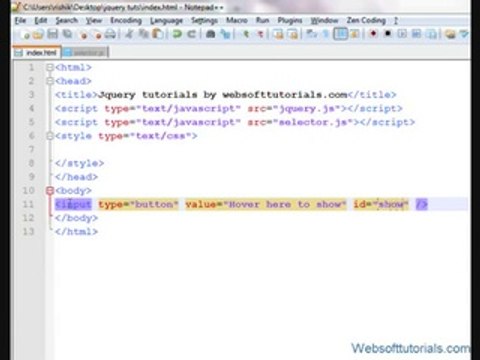Toggle synchronize horizontal scrolling icon
The image size is (480, 360).
pyautogui.click(x=293, y=34)
